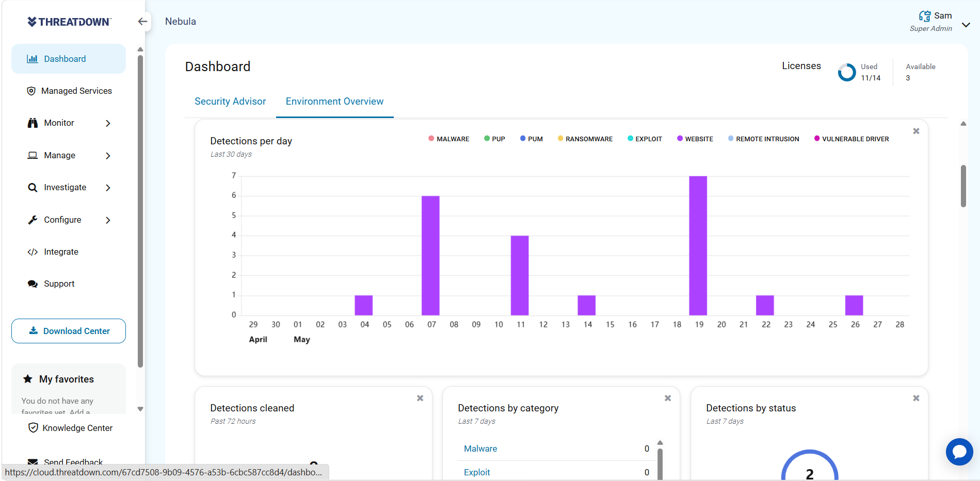Click the May 22 detection bar
This screenshot has height=481, width=980.
(765, 305)
